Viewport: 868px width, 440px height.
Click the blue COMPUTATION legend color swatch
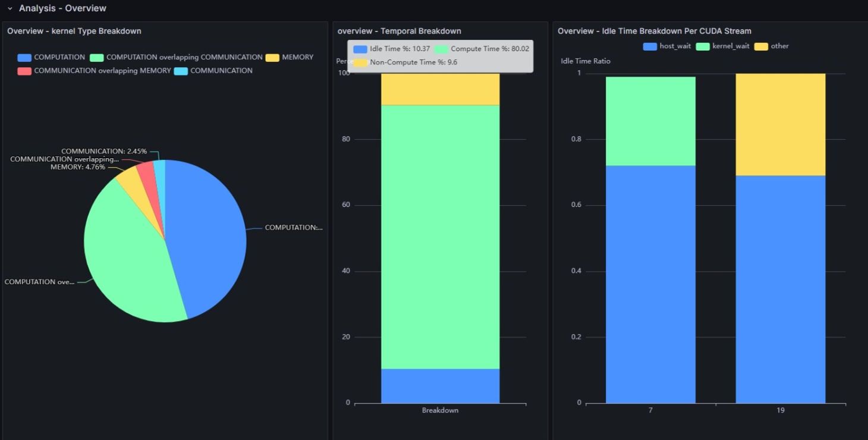pos(24,58)
